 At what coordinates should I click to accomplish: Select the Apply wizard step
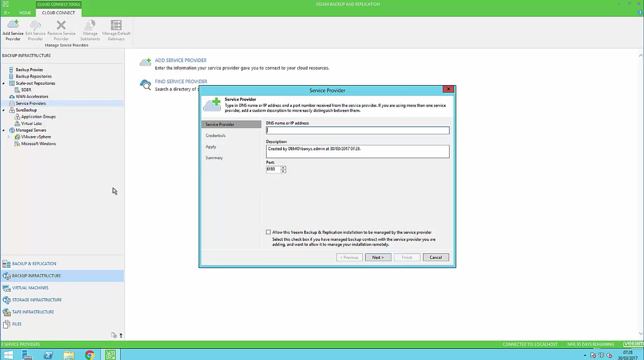[211, 147]
